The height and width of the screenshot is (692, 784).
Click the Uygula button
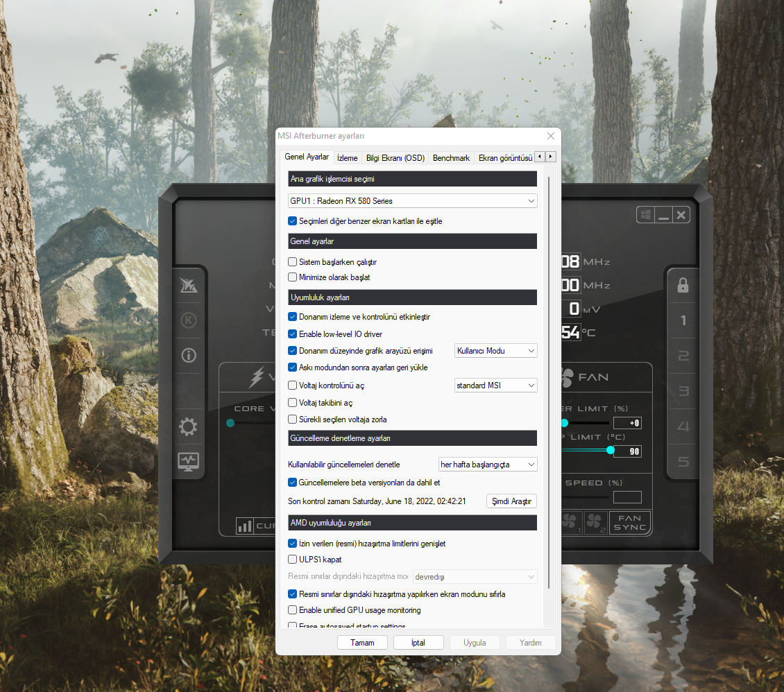tap(475, 643)
